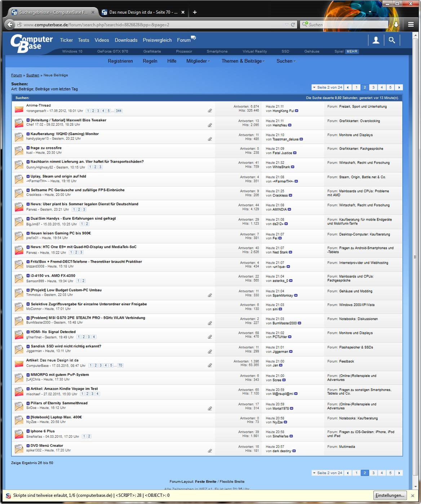
Task: Previous page arrow in bottom pagination
Action: (348, 473)
